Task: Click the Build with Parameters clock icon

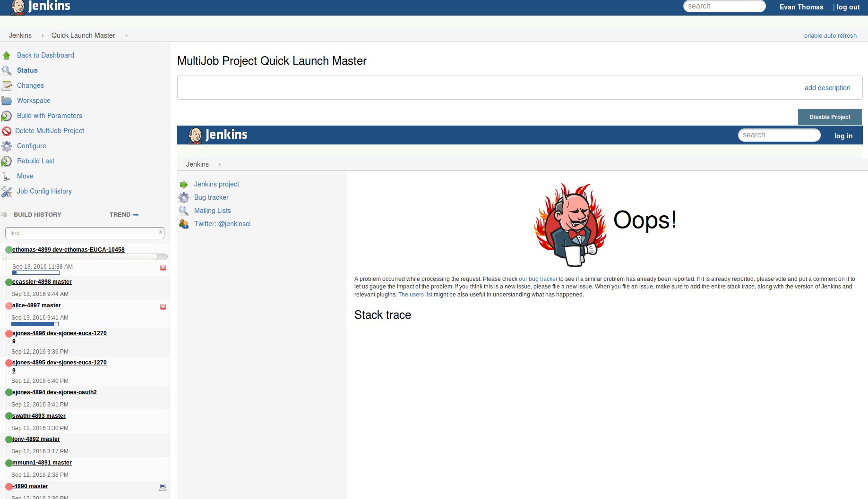Action: pos(7,116)
